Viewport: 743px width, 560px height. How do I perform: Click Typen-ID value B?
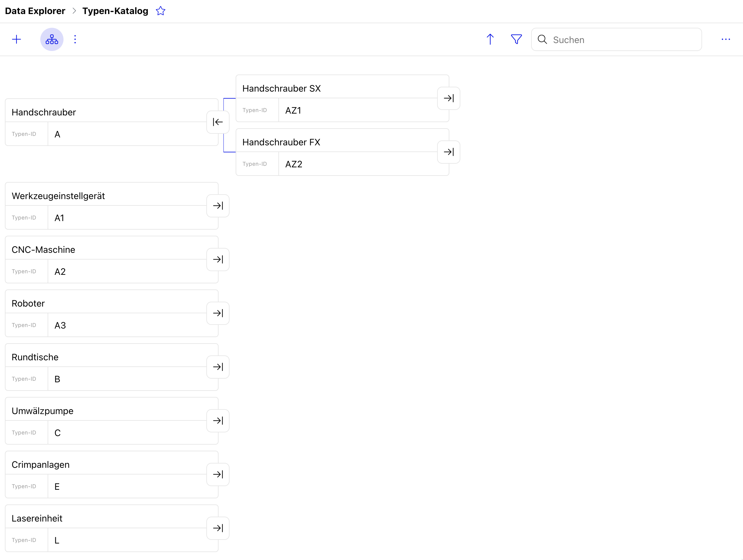[57, 379]
